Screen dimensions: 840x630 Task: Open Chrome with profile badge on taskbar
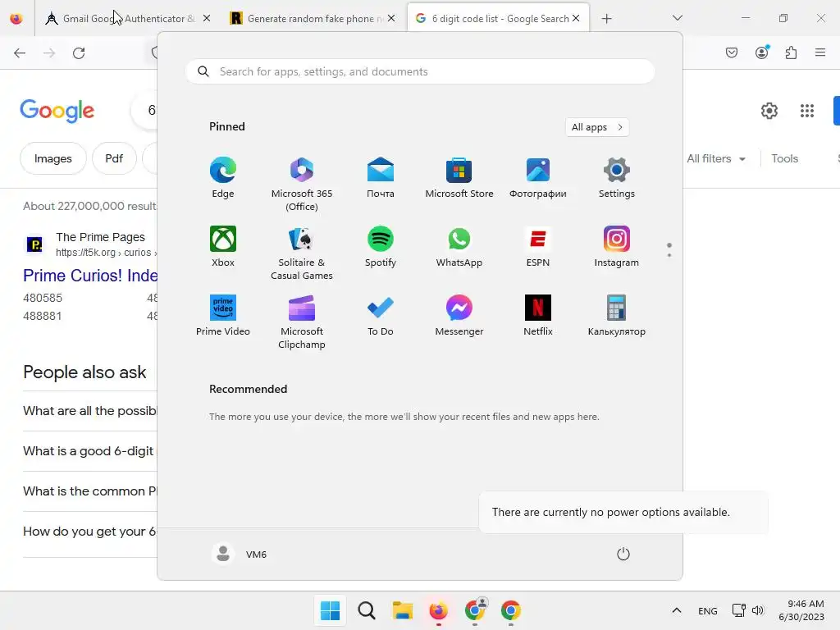pos(475,610)
